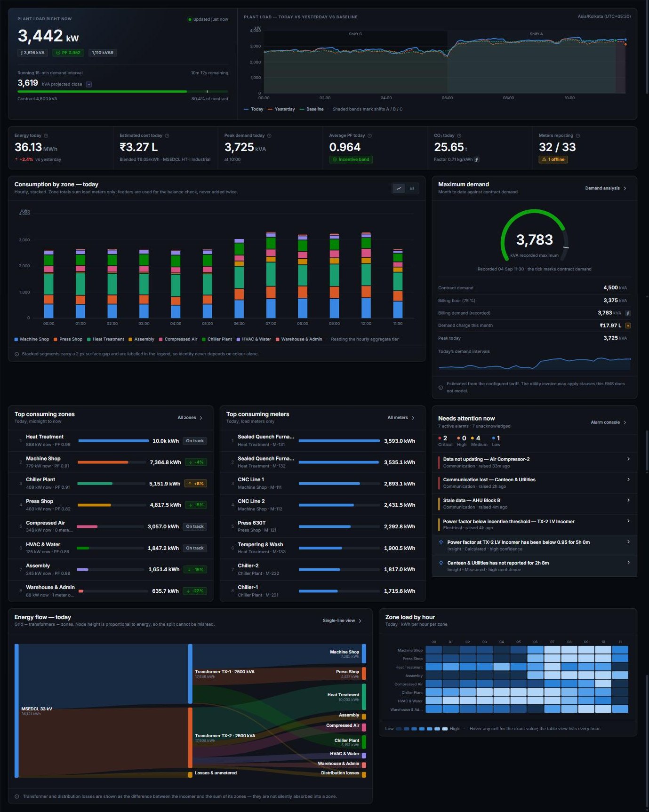Expand the TX-2 power factor 5h insight chevron
649x812 pixels.
click(x=628, y=542)
